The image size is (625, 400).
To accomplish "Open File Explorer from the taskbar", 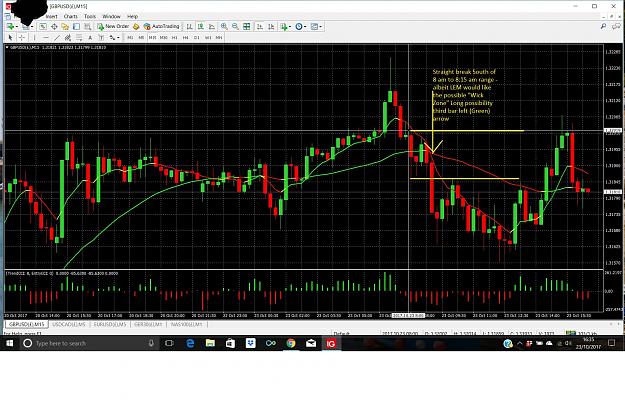I will (x=210, y=343).
